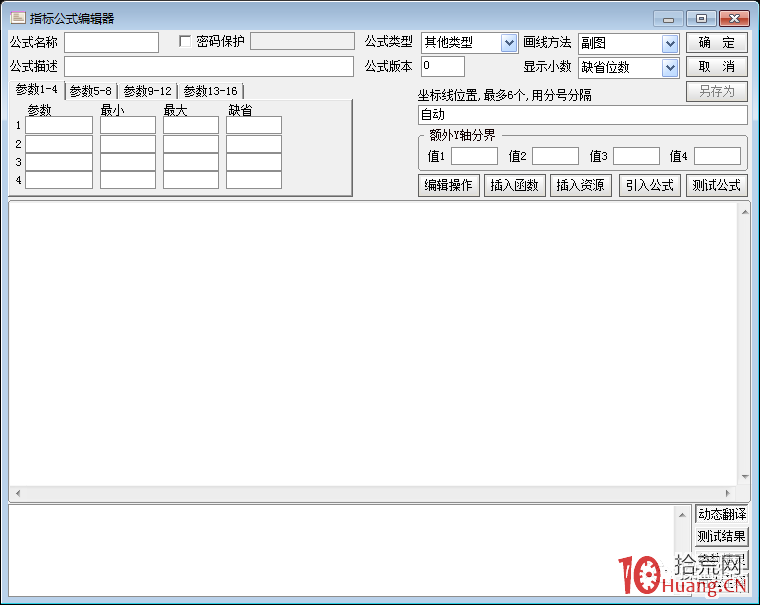Screen dimensions: 760x605
Task: Click the 值2 input field
Action: click(x=555, y=156)
